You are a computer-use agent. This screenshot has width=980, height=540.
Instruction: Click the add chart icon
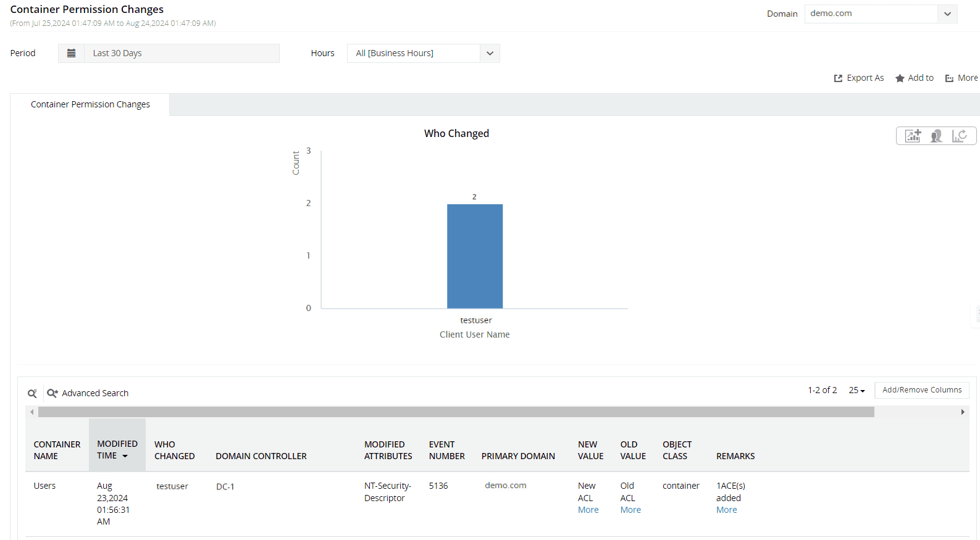(x=913, y=136)
